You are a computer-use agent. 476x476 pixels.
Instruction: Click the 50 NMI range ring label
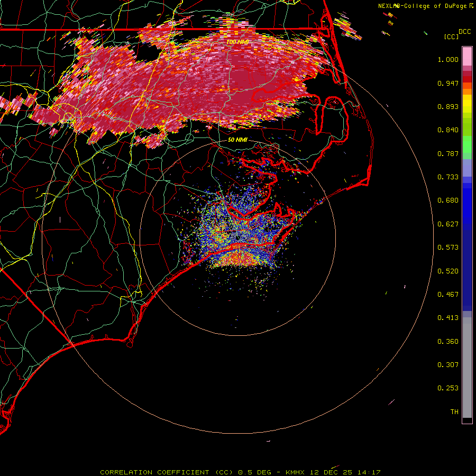coord(237,140)
